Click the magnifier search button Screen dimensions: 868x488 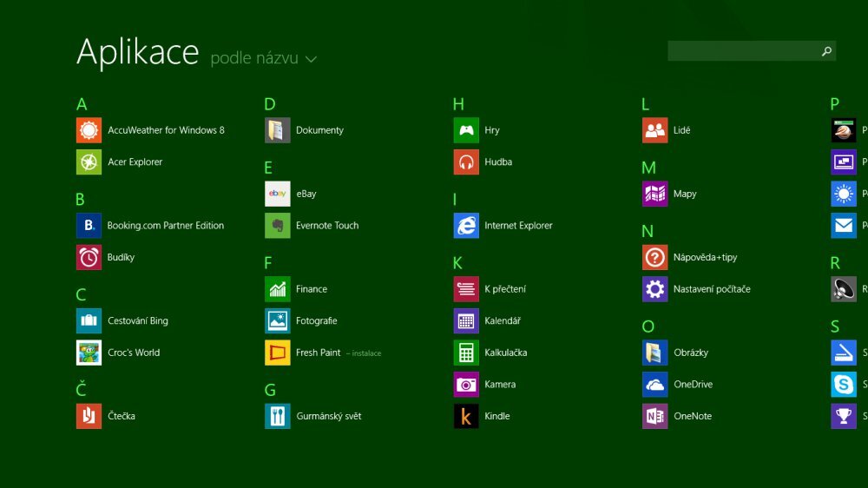tap(826, 51)
